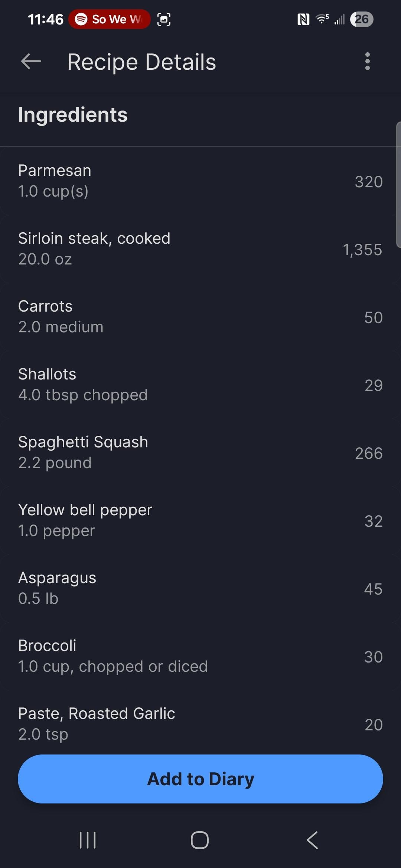Open the Yellow bell pepper entry
Image resolution: width=401 pixels, height=868 pixels.
pyautogui.click(x=200, y=520)
